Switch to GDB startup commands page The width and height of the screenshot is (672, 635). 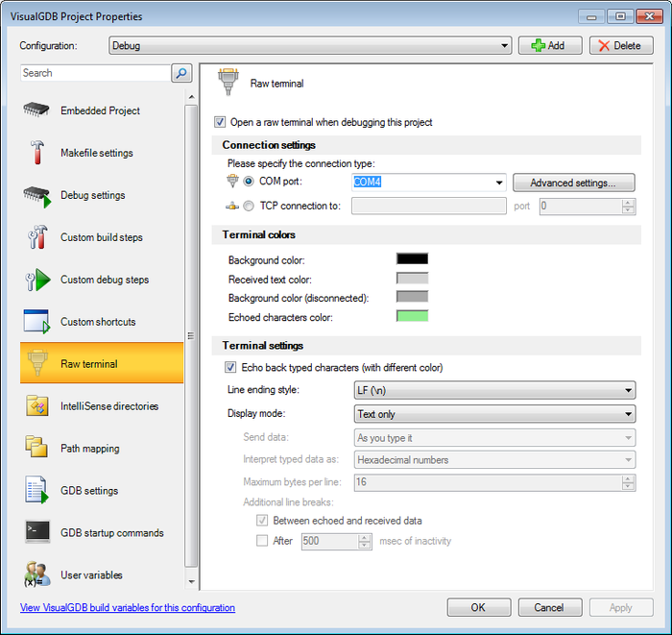click(x=102, y=532)
